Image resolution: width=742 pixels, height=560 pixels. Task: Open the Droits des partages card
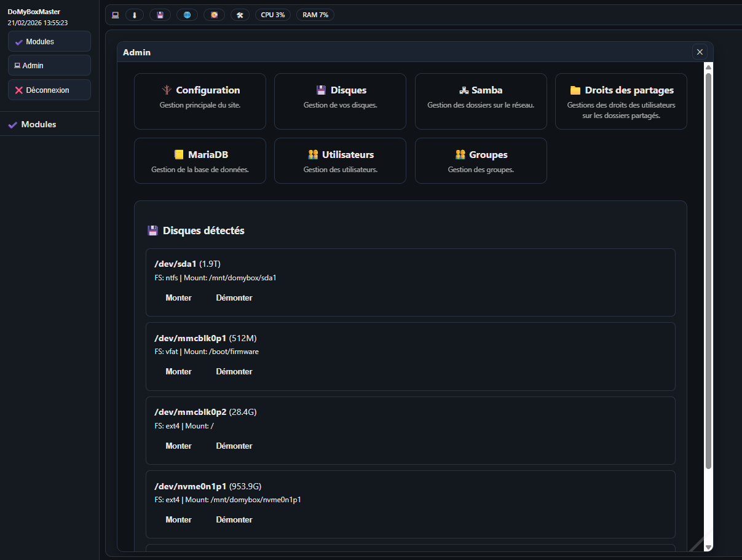(621, 101)
